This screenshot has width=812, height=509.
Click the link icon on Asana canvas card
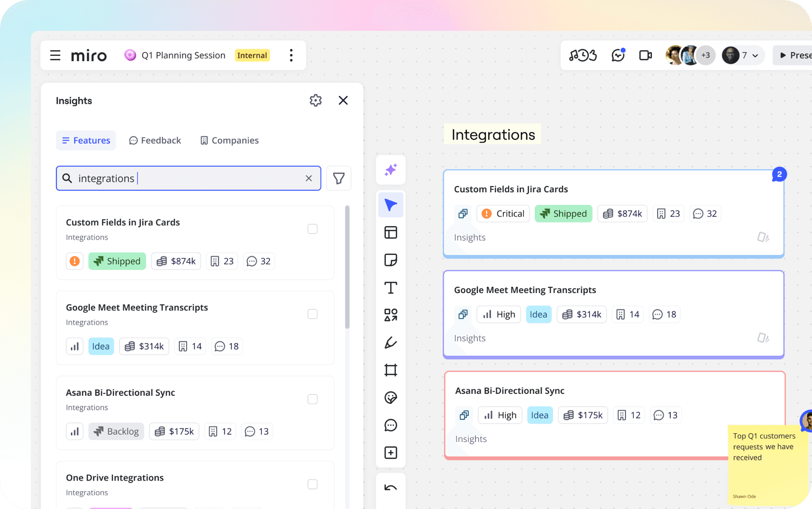464,415
